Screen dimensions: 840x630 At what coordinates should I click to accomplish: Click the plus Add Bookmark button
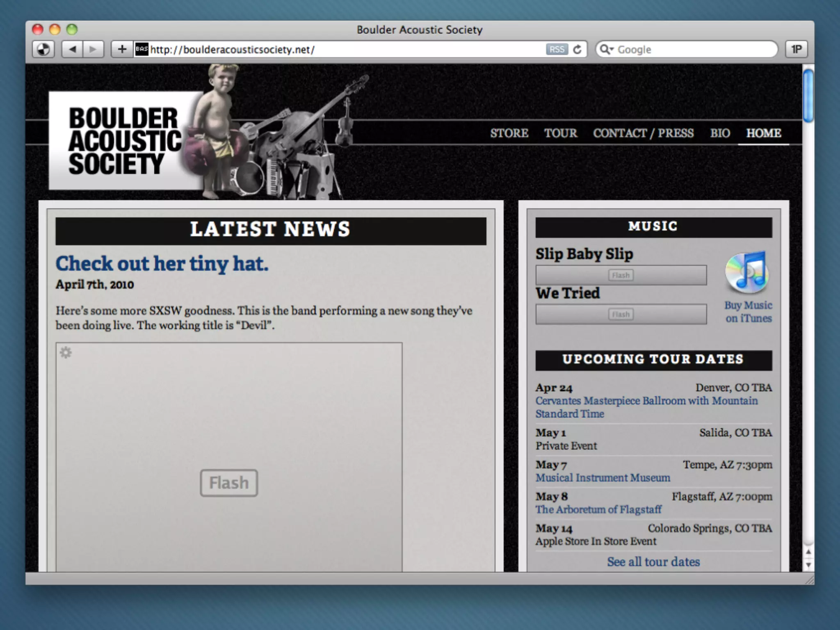122,50
